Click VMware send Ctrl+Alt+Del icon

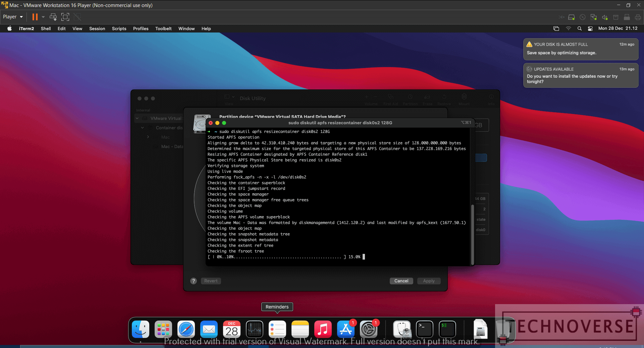pyautogui.click(x=53, y=17)
